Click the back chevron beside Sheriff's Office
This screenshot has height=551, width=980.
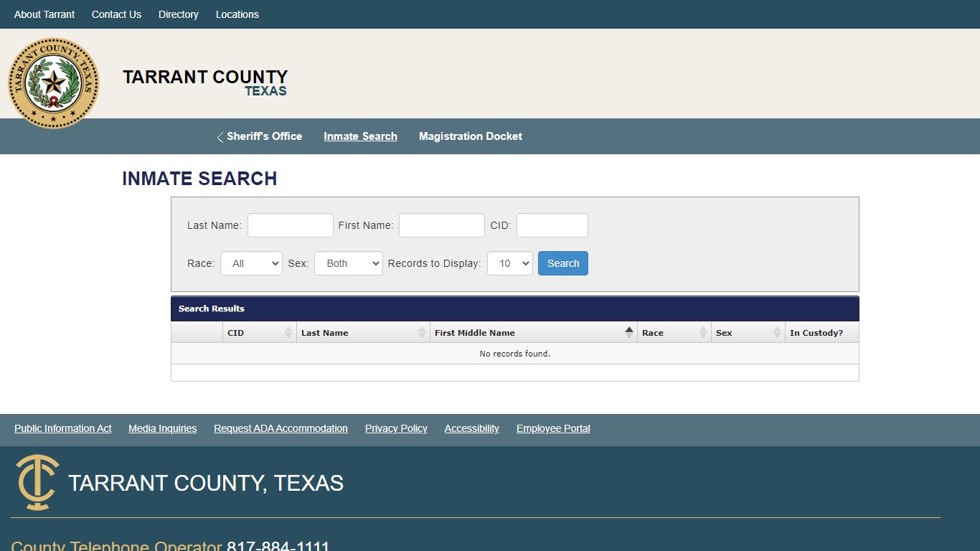220,137
